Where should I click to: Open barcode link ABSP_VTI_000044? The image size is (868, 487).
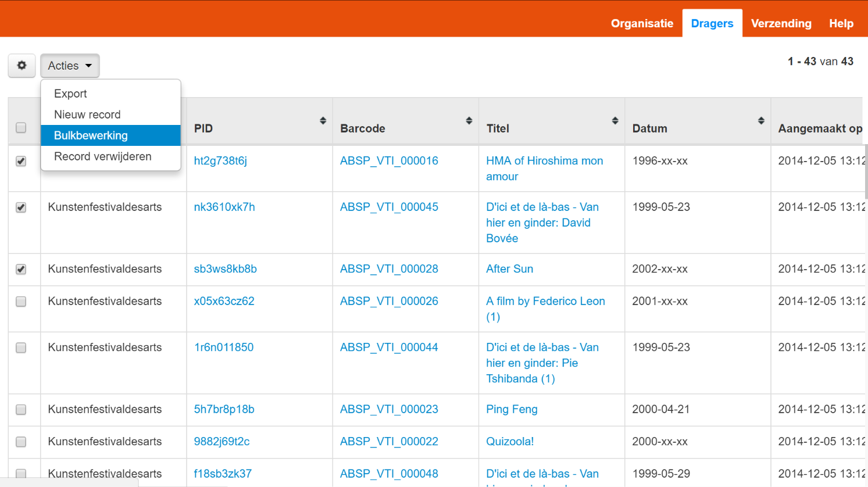(x=389, y=348)
